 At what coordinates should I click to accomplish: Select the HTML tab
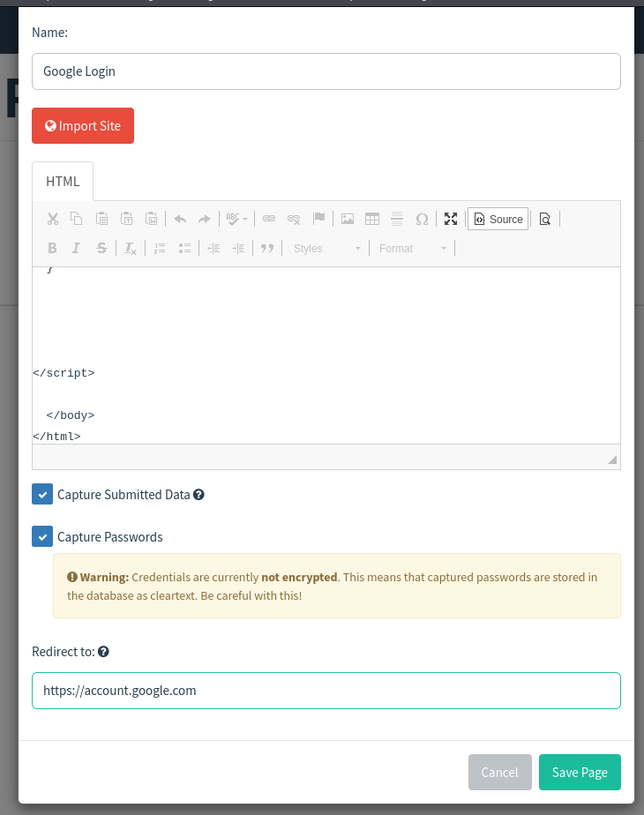pyautogui.click(x=63, y=182)
